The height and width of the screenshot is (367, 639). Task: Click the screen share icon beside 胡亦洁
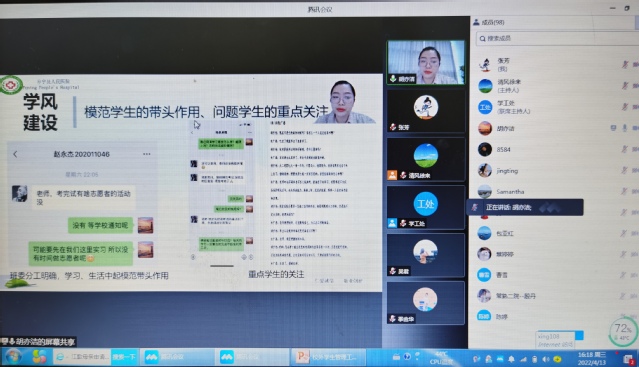613,128
